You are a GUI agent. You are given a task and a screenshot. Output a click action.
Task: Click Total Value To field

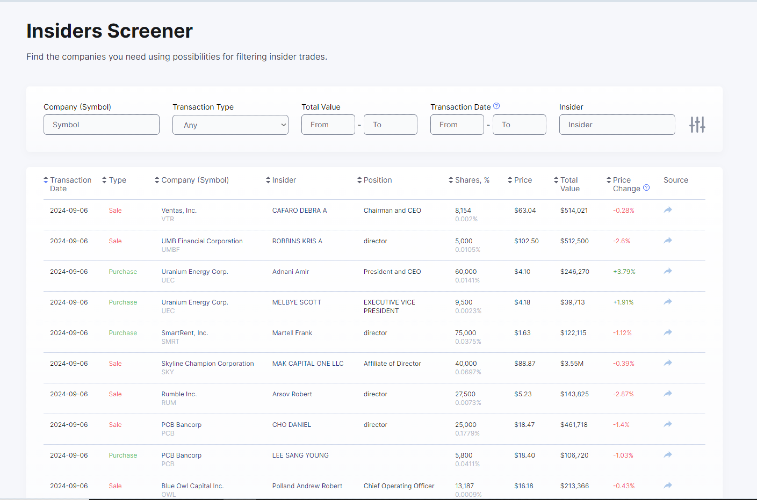click(391, 125)
